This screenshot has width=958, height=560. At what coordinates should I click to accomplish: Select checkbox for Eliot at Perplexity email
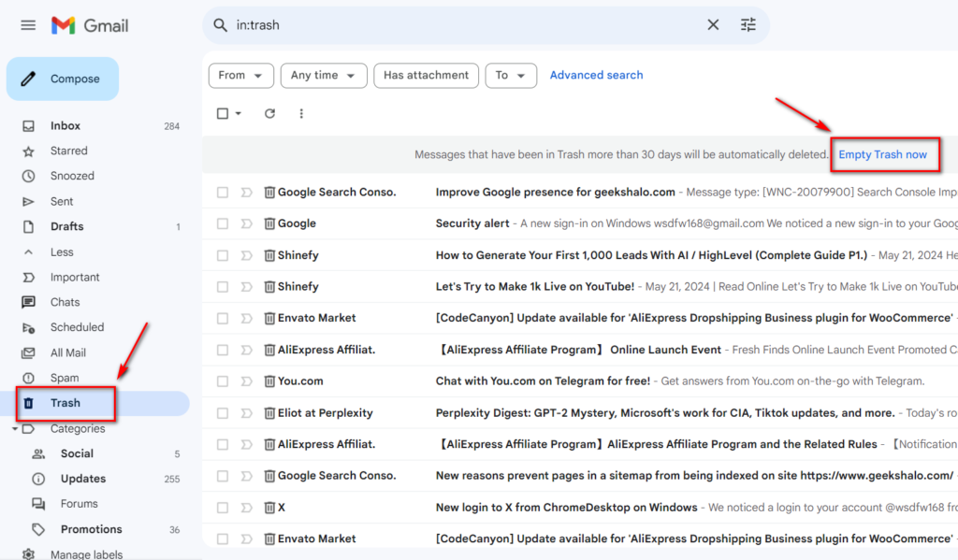tap(223, 413)
